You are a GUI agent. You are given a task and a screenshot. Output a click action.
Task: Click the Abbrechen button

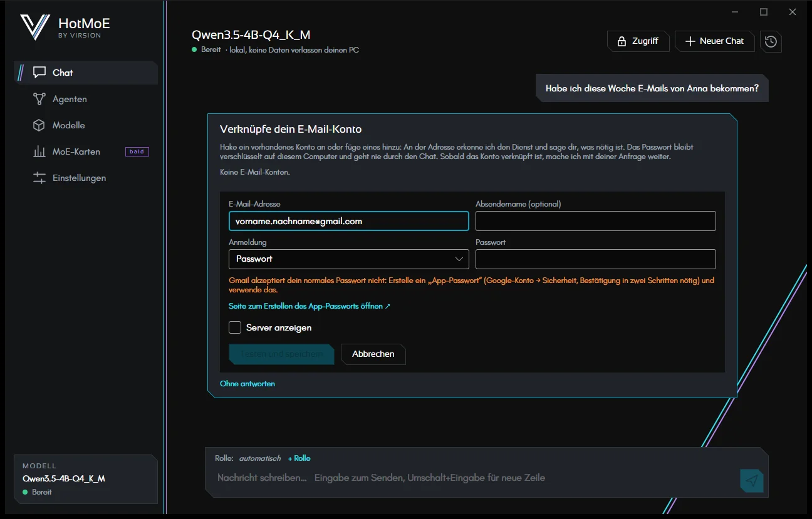(373, 354)
